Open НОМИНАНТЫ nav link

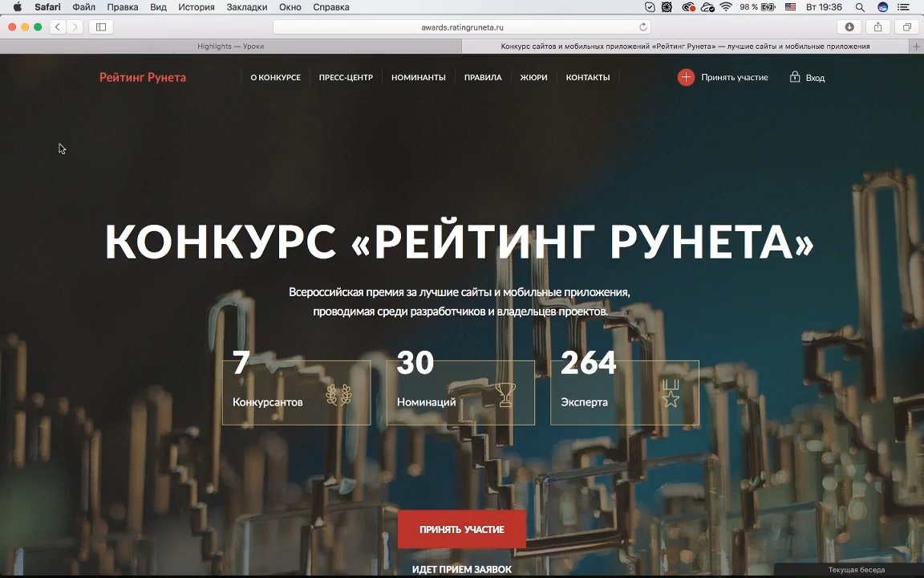click(x=419, y=77)
